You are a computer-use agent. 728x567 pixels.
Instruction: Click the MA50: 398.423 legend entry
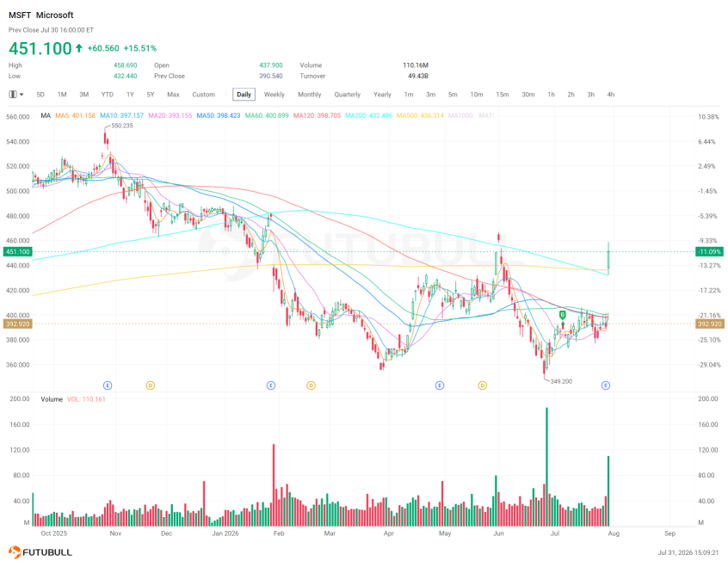pos(219,115)
